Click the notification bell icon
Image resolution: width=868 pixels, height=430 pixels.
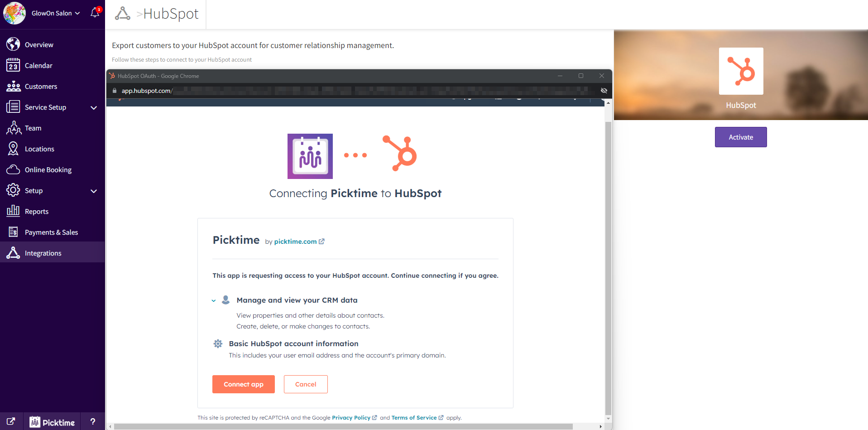point(95,13)
